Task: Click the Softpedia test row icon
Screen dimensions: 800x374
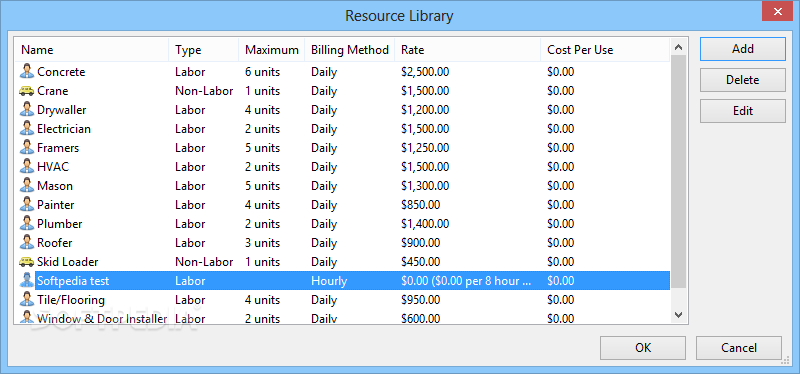Action: tap(27, 281)
